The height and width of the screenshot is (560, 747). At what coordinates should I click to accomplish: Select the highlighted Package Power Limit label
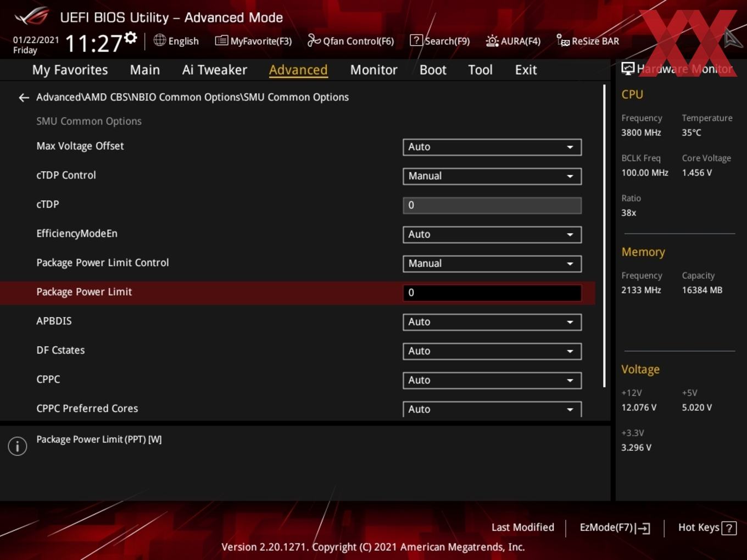coord(84,292)
